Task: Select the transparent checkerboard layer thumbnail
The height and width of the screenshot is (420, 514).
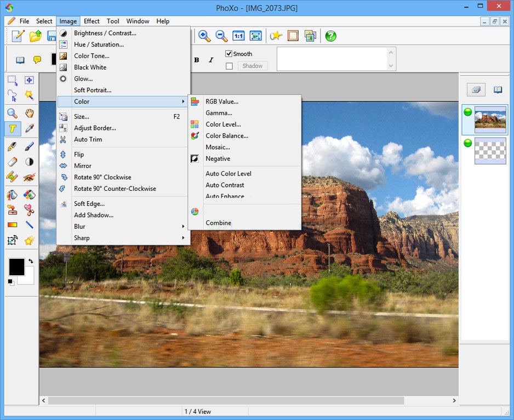Action: 490,151
